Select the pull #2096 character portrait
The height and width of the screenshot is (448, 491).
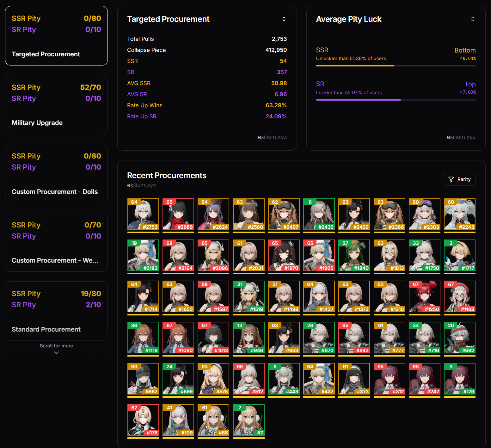(x=213, y=255)
